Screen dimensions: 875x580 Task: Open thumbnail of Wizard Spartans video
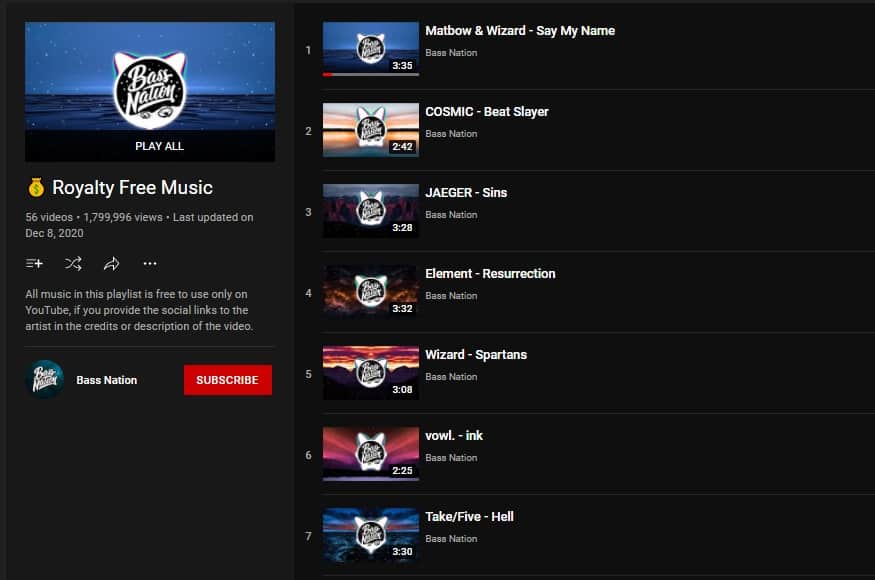coord(371,372)
